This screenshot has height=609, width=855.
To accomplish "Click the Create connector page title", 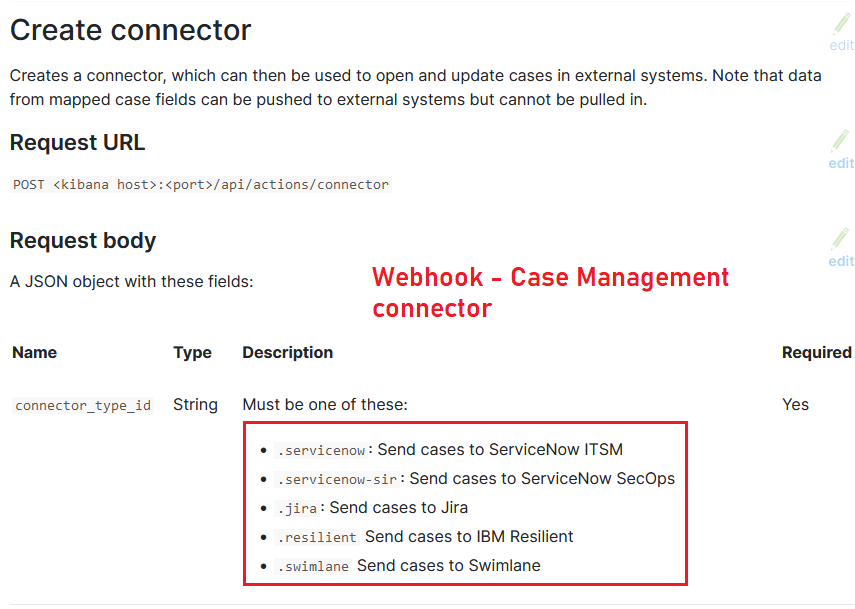I will tap(130, 30).
